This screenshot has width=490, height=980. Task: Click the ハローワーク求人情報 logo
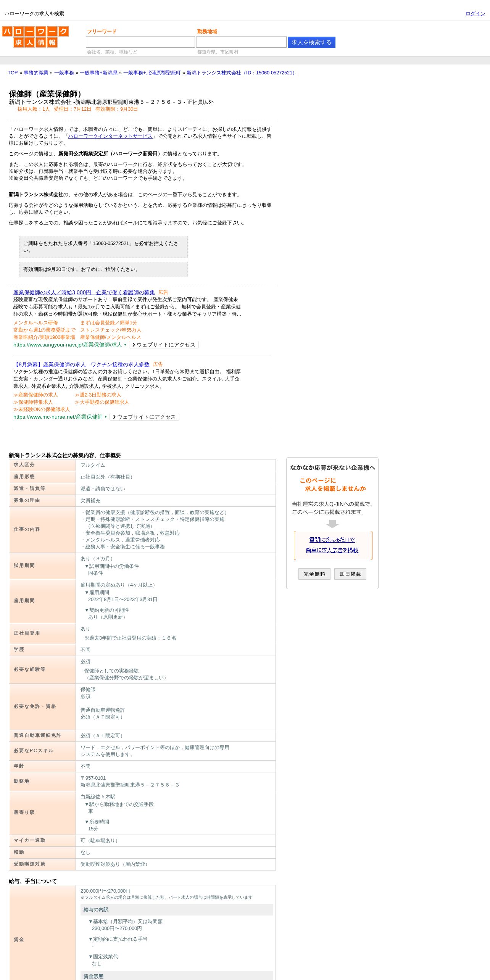(x=35, y=37)
